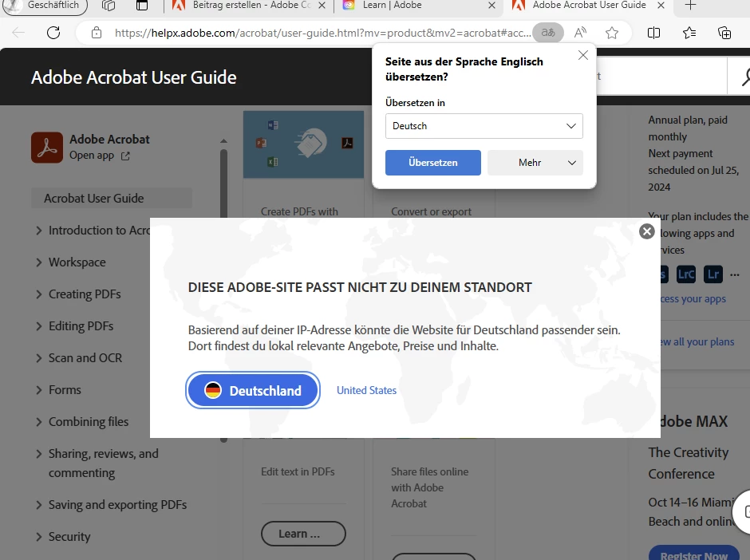Choose the Deutschland button
Screen dimensions: 750x560
coord(253,390)
